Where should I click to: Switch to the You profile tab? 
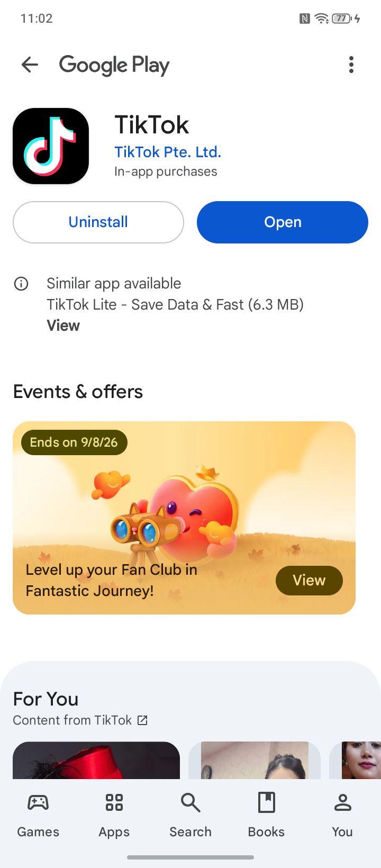[x=342, y=815]
